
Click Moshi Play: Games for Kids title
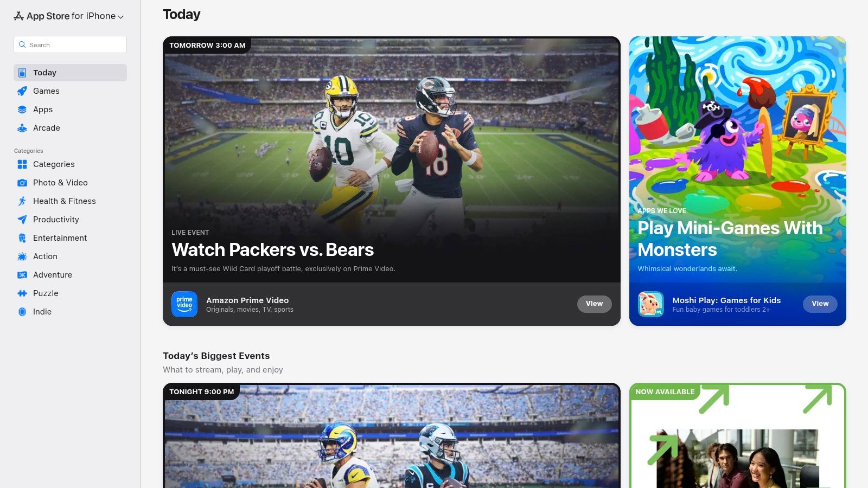click(726, 300)
